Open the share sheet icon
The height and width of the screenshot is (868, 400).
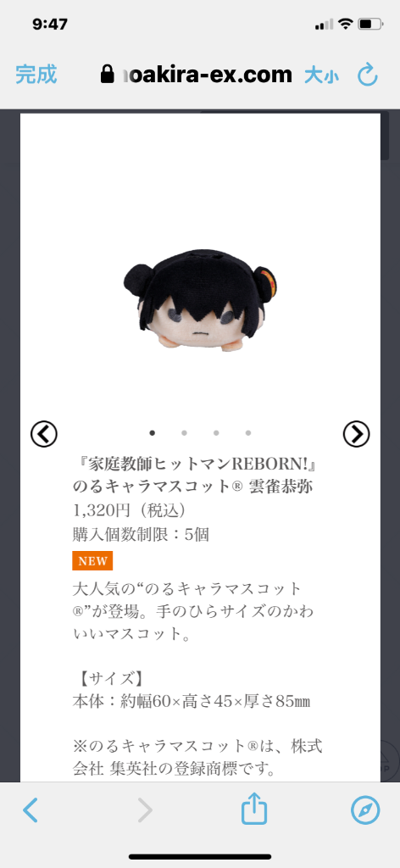click(x=254, y=810)
